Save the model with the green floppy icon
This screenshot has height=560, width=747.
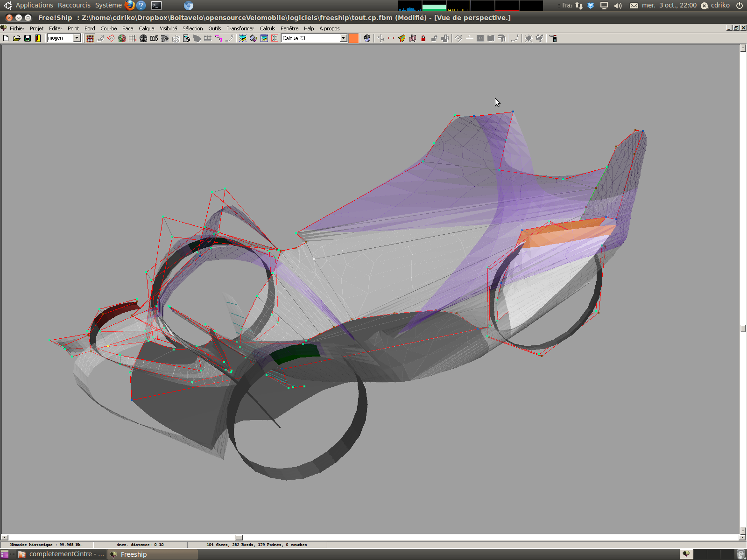coord(28,38)
